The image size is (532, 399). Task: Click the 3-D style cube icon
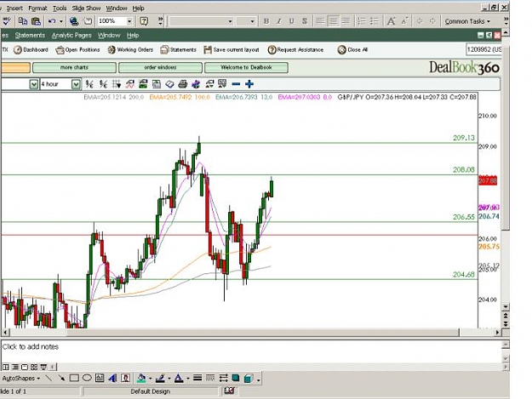click(249, 378)
